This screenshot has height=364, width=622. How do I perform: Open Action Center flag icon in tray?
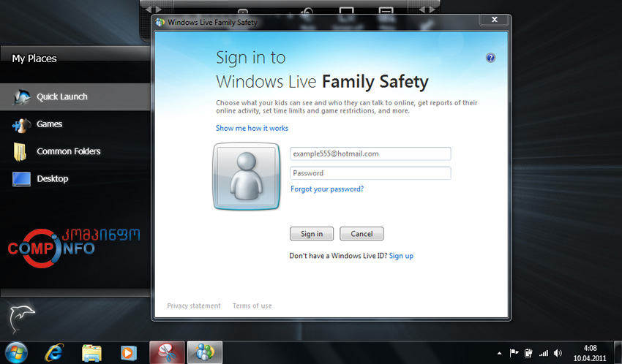point(514,353)
